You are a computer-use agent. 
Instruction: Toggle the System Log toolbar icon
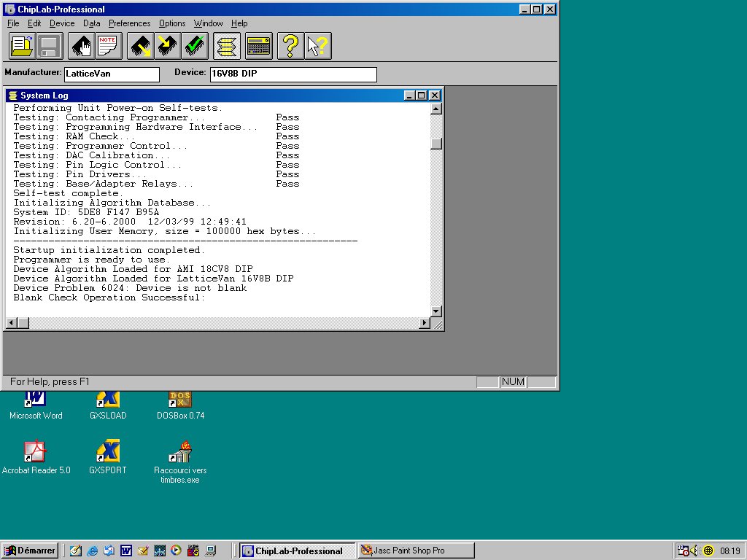(227, 46)
